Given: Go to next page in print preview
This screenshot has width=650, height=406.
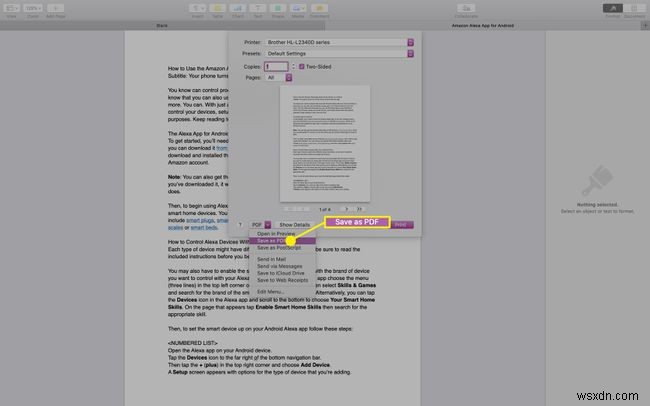Looking at the screenshot, I should point(347,209).
